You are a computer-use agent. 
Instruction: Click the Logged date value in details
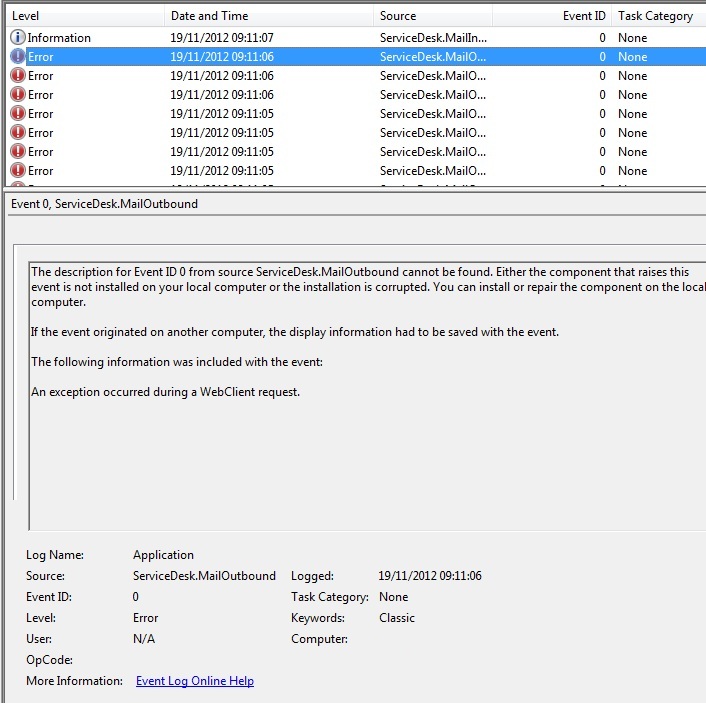[430, 576]
